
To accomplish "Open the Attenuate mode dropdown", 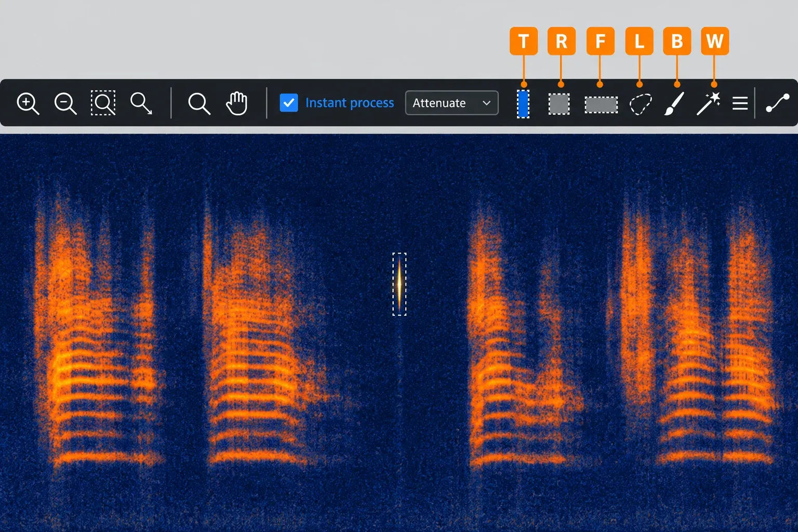I will (451, 103).
